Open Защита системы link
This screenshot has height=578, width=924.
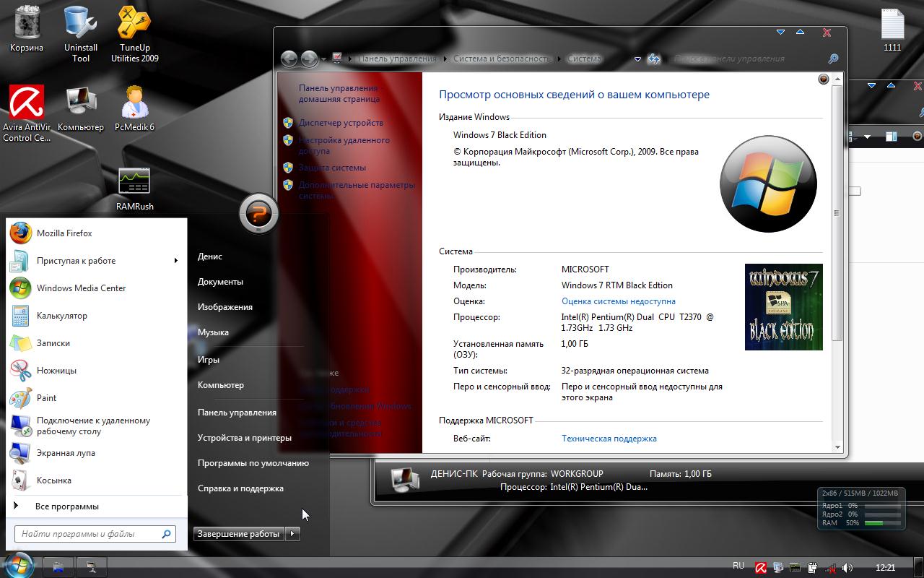(332, 168)
